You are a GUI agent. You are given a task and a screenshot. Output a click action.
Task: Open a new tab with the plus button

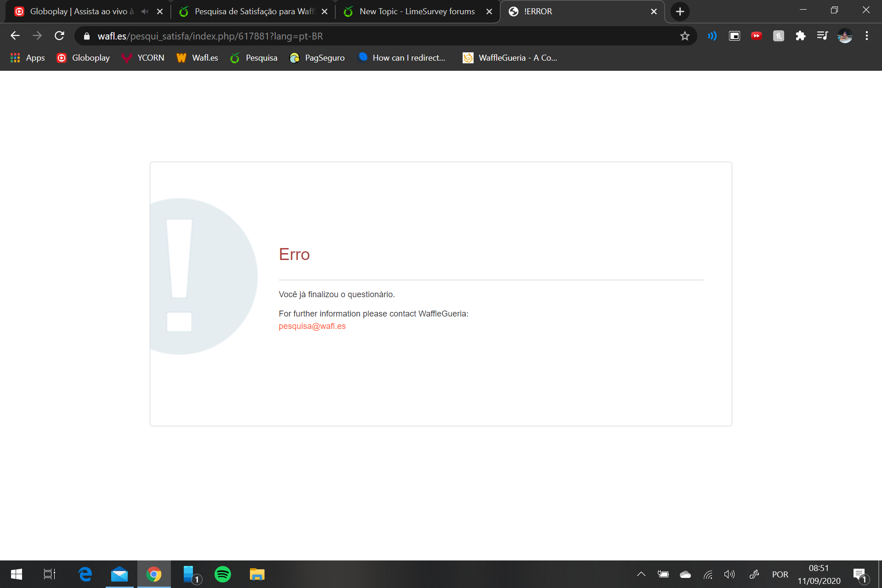click(x=680, y=11)
